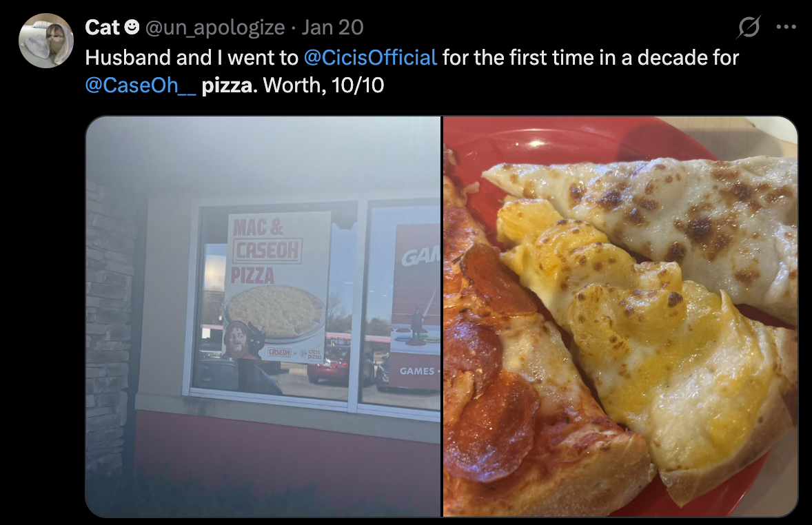Click the CaseOh cartoon character on poster
The height and width of the screenshot is (525, 812).
click(x=236, y=339)
